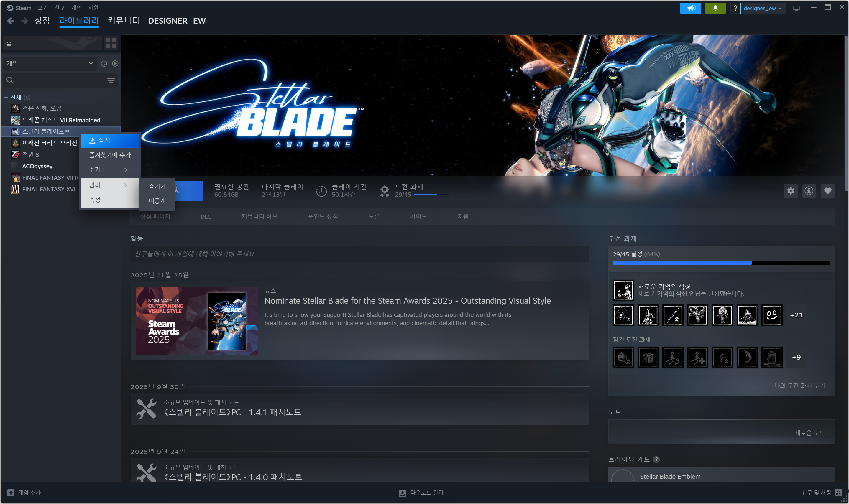This screenshot has width=849, height=504.
Task: Open the smiley face achievement icon
Action: click(x=771, y=315)
